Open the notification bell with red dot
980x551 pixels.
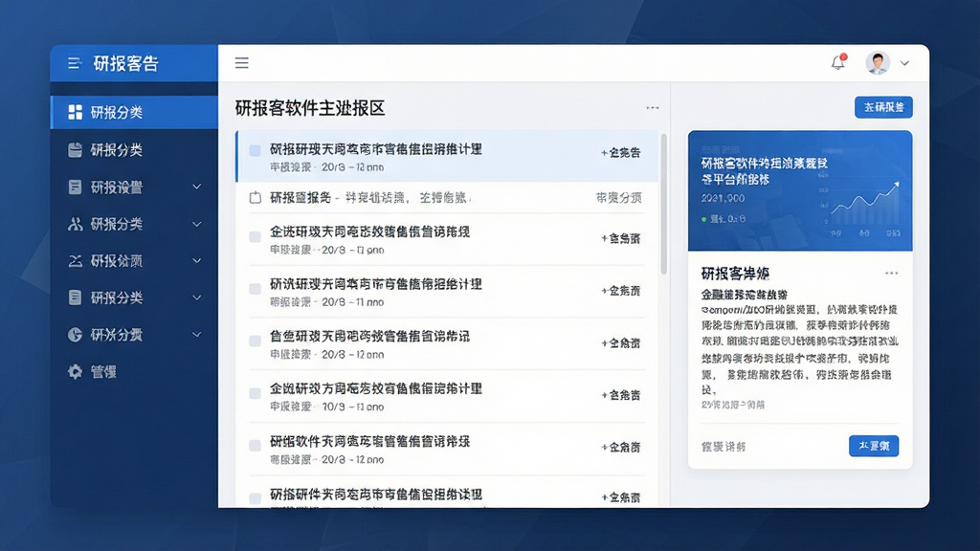pos(838,62)
